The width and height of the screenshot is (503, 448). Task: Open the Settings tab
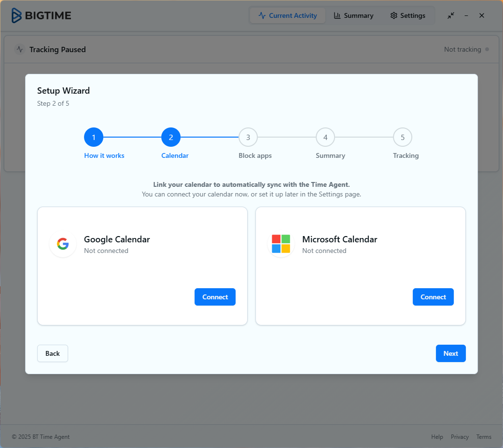point(408,15)
